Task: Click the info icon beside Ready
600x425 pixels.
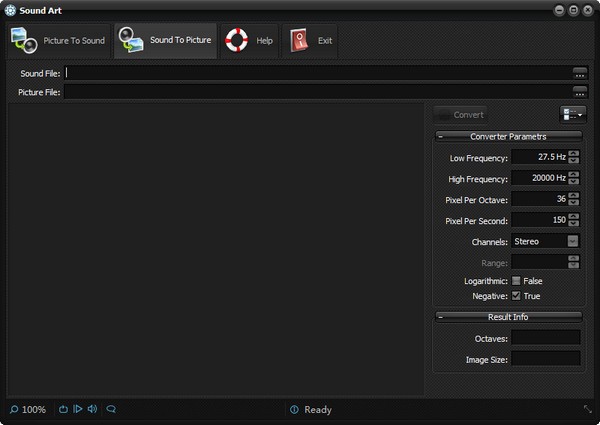Action: coord(294,410)
